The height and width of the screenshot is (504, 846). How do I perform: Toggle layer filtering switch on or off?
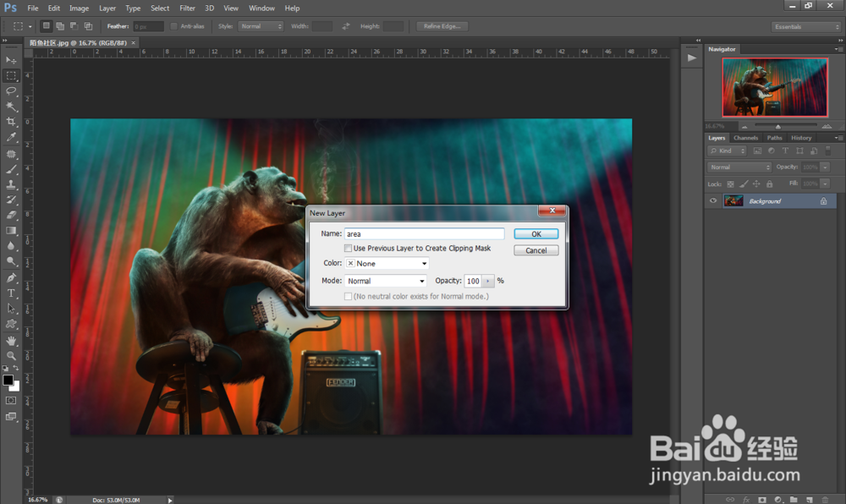coord(828,151)
